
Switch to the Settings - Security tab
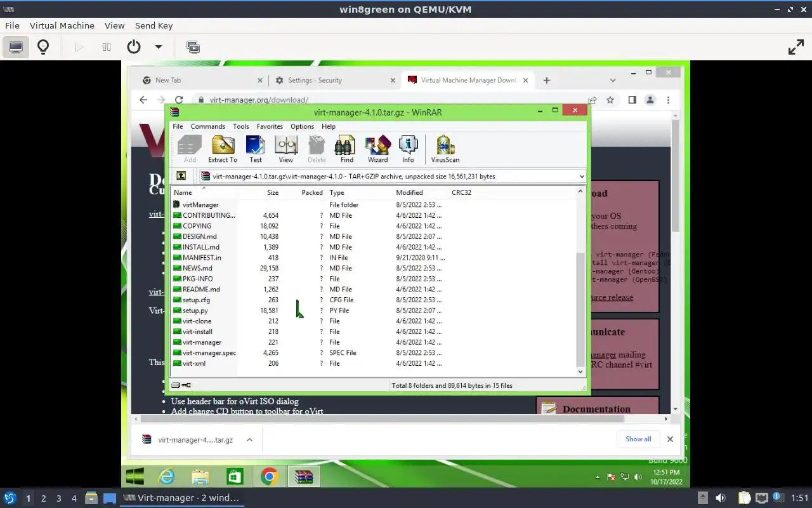(334, 80)
